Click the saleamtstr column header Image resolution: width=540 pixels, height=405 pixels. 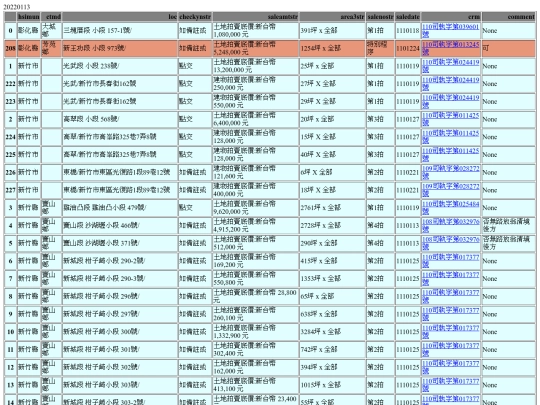pos(256,17)
